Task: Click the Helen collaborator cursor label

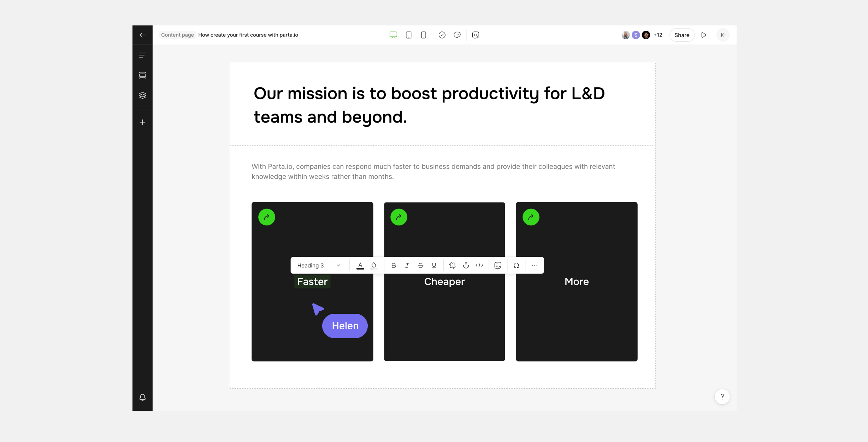Action: tap(345, 326)
